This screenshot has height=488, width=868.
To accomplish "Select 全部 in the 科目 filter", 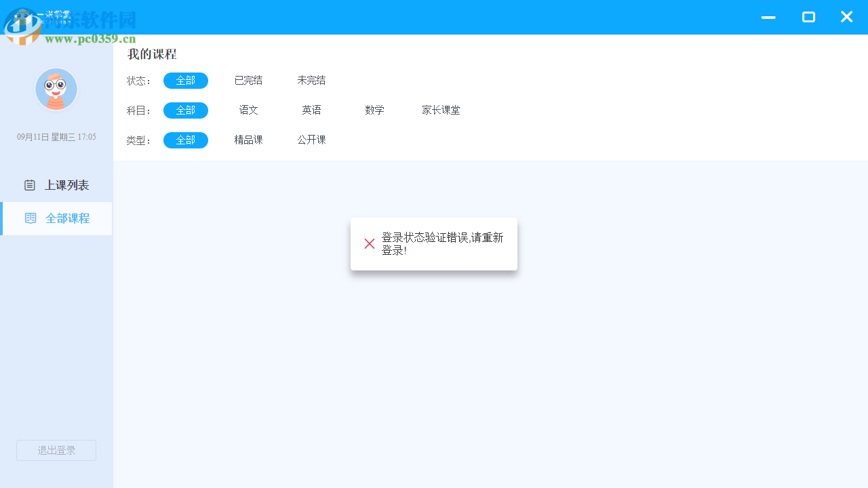I will 186,110.
